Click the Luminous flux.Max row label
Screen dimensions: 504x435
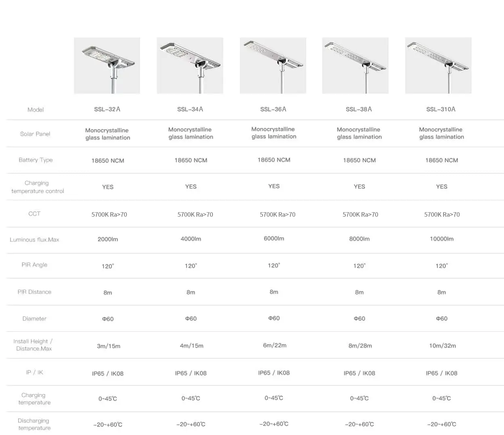tap(34, 240)
